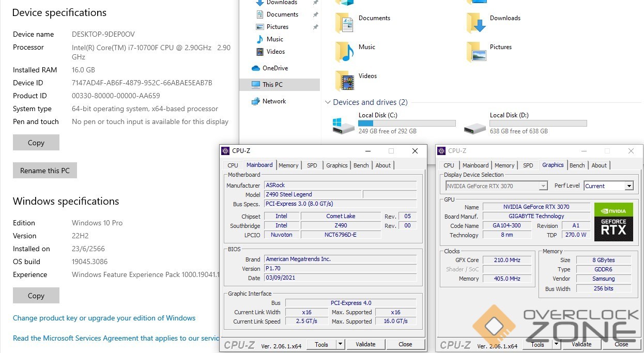Click Validate in Graphics CPU-Z window
Screen dimensions: 644x353
click(582, 344)
